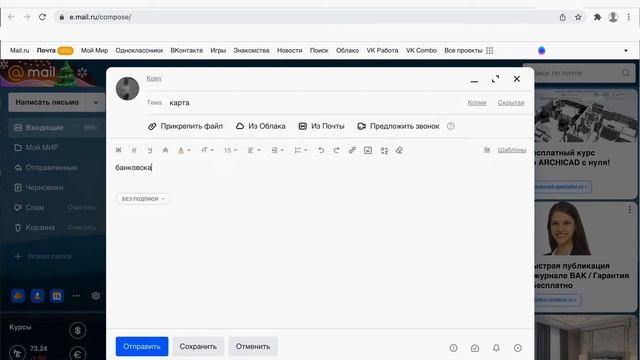
Task: Toggle underline formatting (Ч)
Action: coord(150,150)
